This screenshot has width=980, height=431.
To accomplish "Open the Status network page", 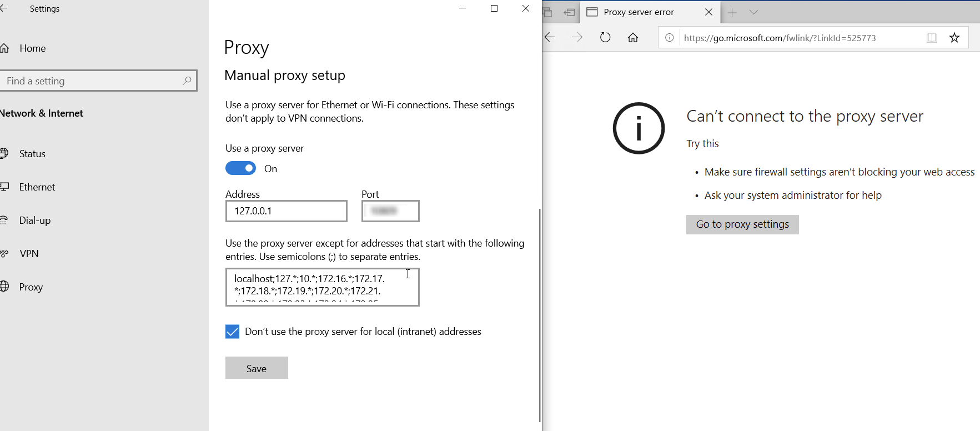I will (x=32, y=154).
